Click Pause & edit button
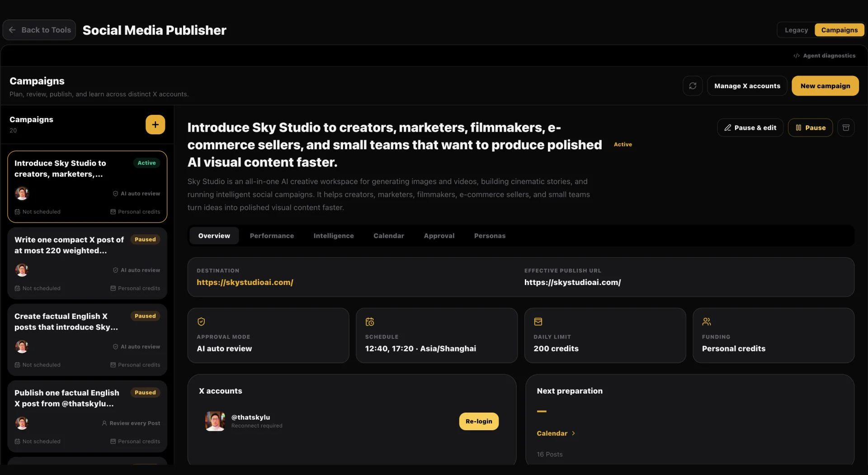 point(750,128)
